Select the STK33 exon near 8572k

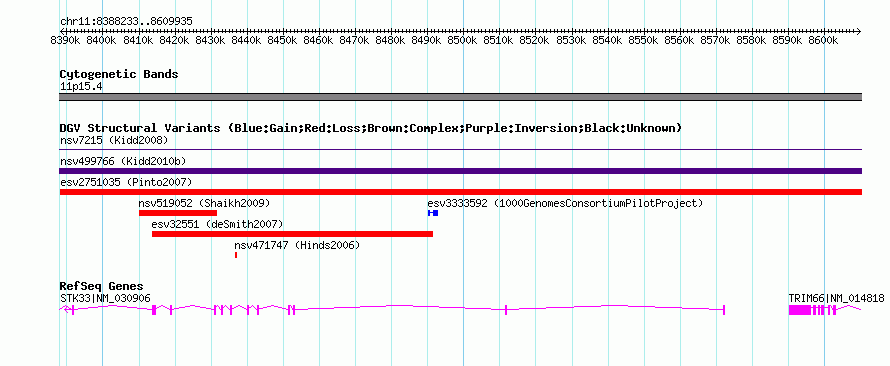coord(724,310)
